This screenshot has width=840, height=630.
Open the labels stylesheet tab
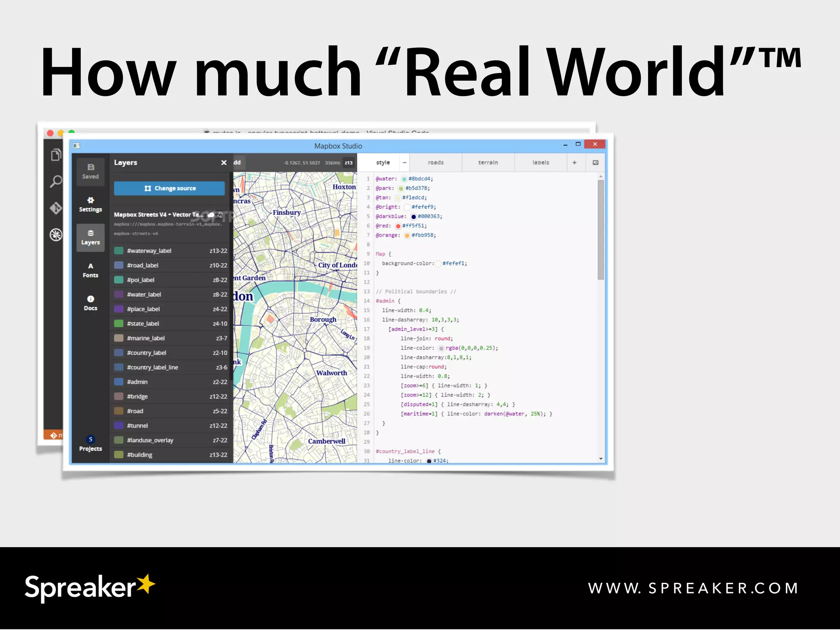[x=540, y=162]
